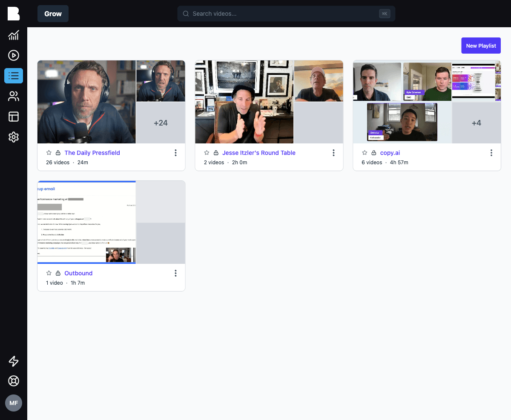Open Jesse Itzler's Round Table three-dot menu
511x420 pixels.
333,153
